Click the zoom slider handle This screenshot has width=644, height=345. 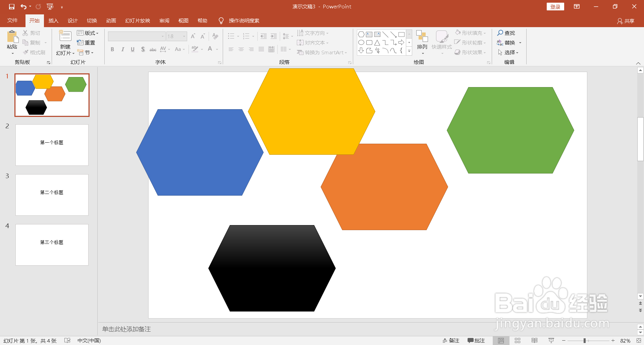[x=585, y=341]
